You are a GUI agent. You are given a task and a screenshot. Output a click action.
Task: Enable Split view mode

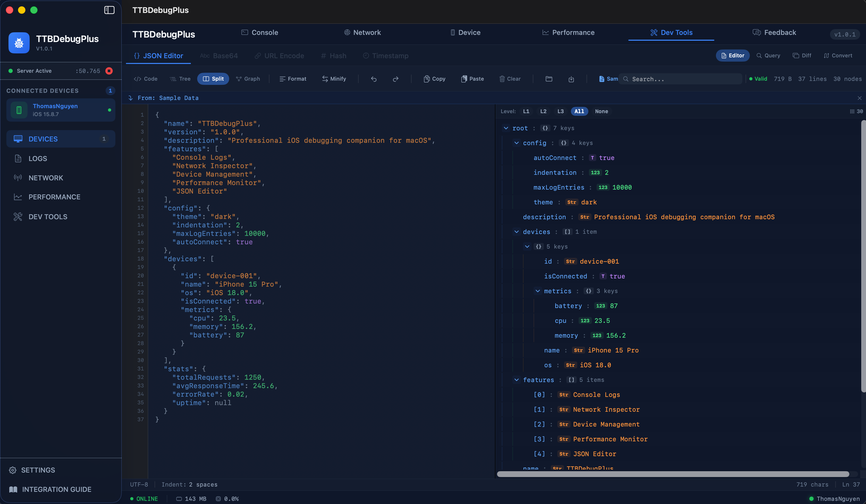(213, 79)
